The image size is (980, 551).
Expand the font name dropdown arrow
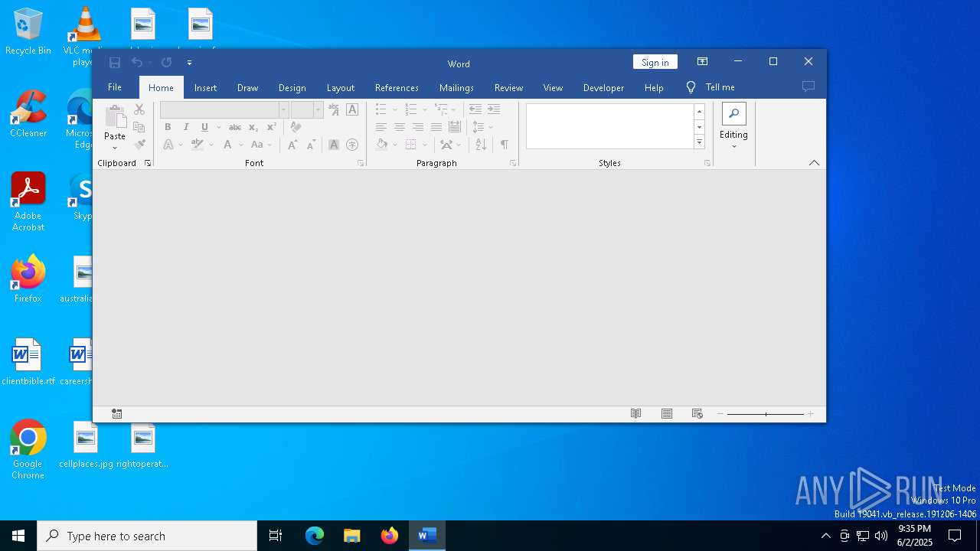pos(283,109)
